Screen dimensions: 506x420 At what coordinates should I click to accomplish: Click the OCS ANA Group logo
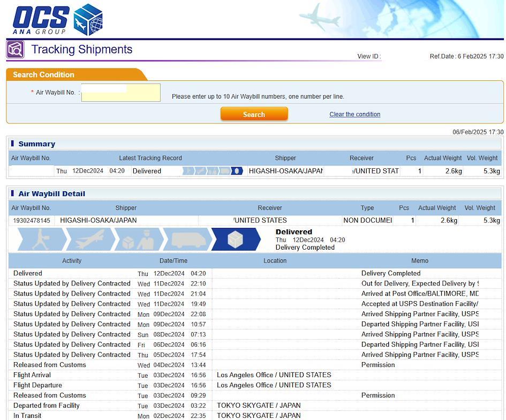tap(57, 19)
